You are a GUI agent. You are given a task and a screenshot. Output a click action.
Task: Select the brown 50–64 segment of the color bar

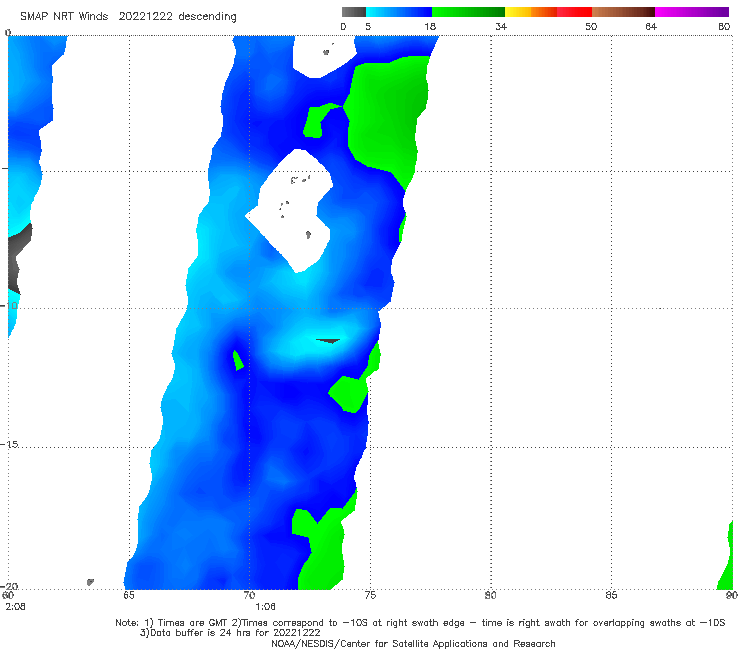[623, 12]
